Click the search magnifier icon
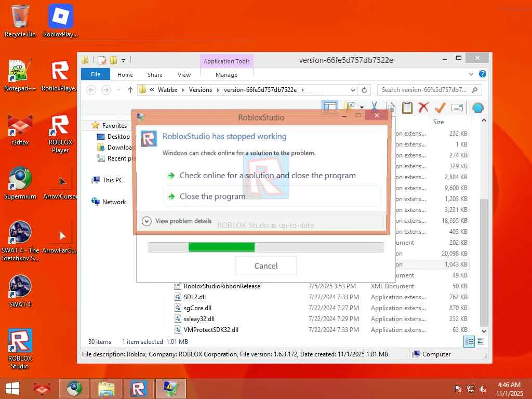532x399 pixels. pos(475,90)
